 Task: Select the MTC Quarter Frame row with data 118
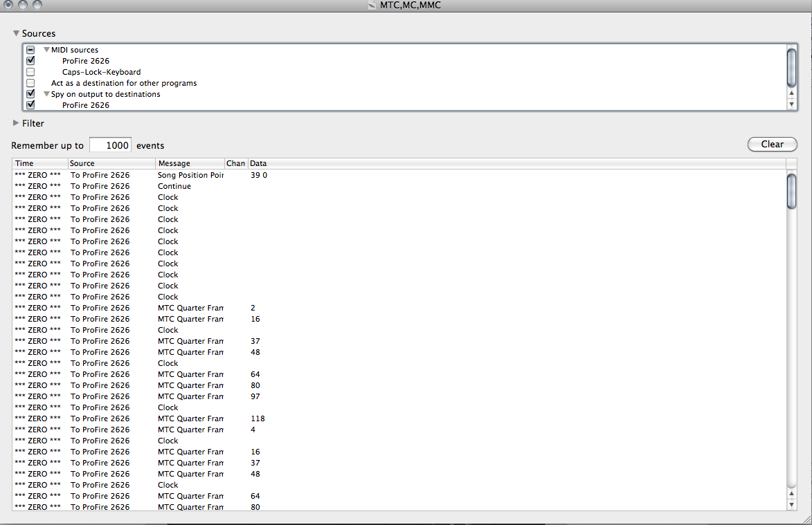399,418
